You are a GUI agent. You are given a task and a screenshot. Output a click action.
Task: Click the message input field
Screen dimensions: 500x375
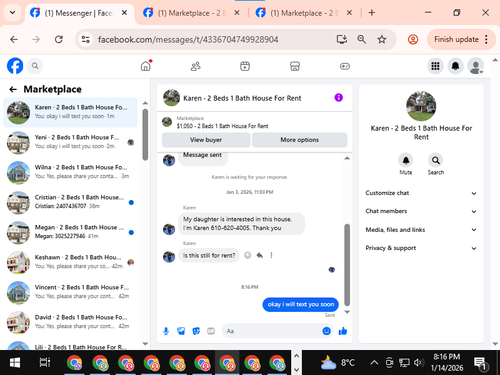click(x=272, y=331)
